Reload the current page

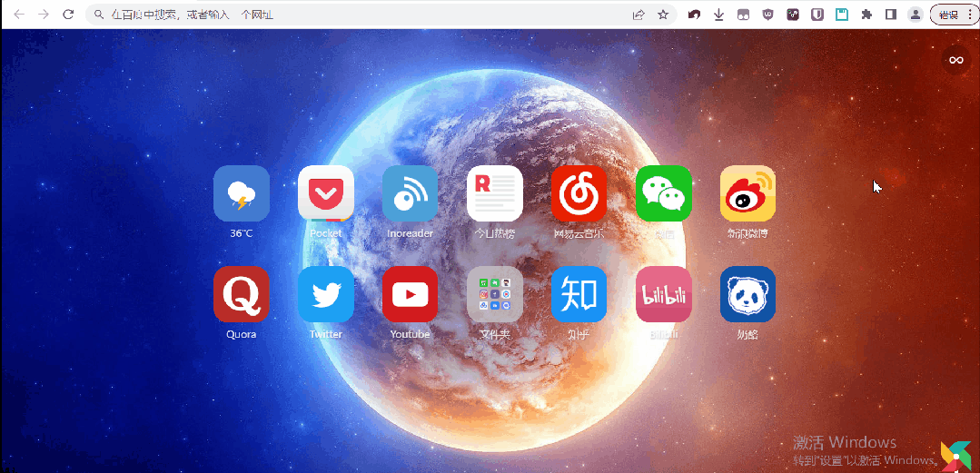68,15
